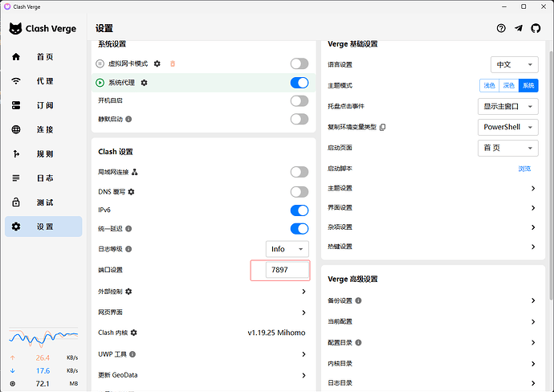Expand the 更新 GeoData chevron
This screenshot has height=392, width=554.
[303, 375]
